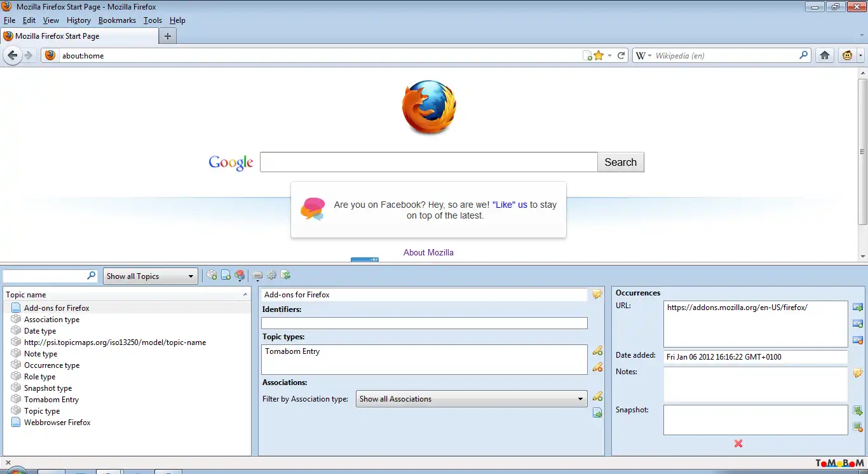
Task: Open the Show all Associations dropdown
Action: pos(471,399)
